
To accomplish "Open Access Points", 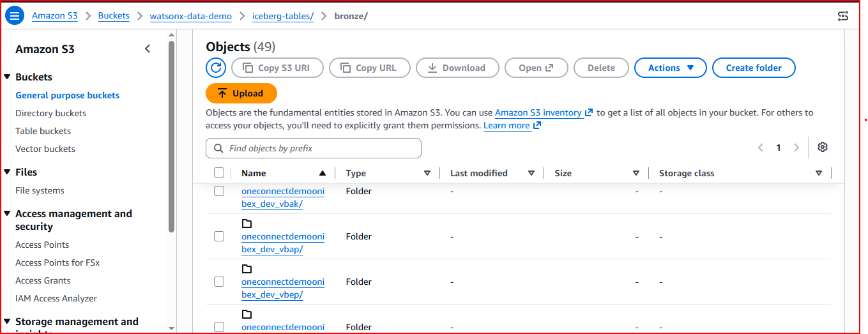I will pos(42,245).
